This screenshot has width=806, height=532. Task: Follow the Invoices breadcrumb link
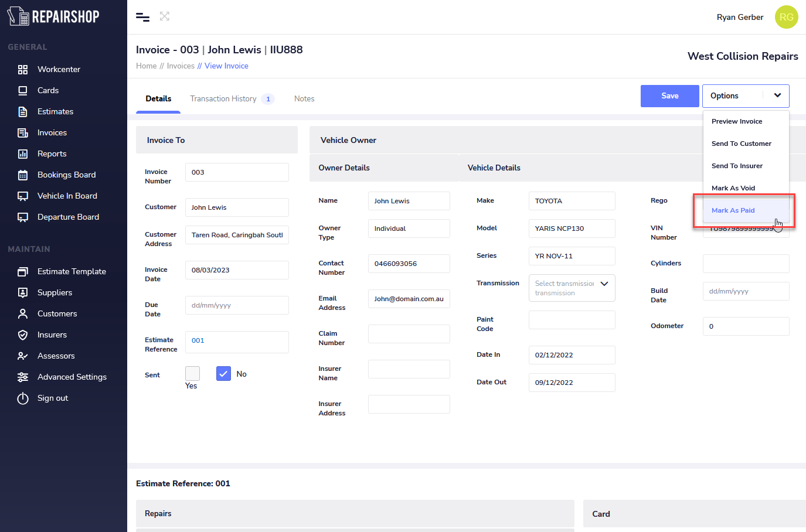pyautogui.click(x=181, y=66)
